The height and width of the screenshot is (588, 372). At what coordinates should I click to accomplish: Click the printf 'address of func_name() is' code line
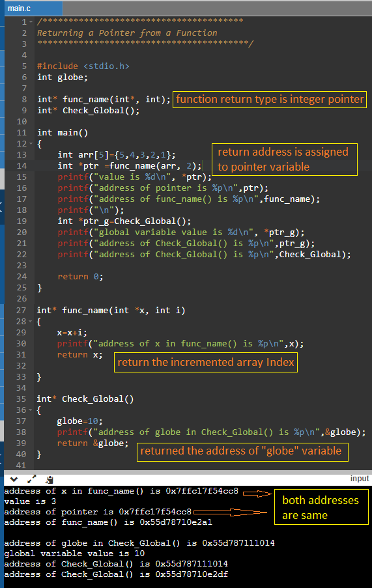(x=189, y=199)
